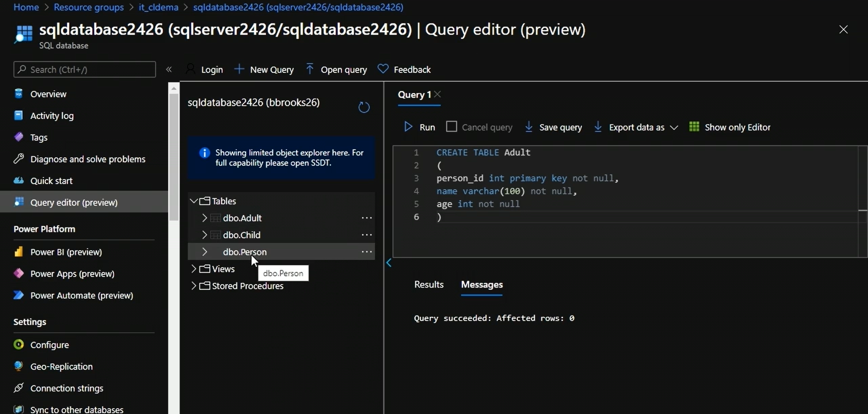Open the Power BI (preview) sidebar item

66,252
